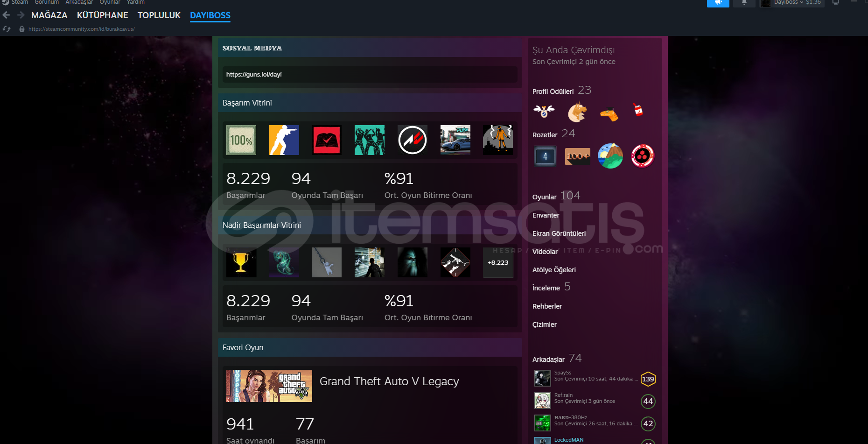Click the red bottle profile award icon
Viewport: 868px width, 444px height.
tap(638, 109)
